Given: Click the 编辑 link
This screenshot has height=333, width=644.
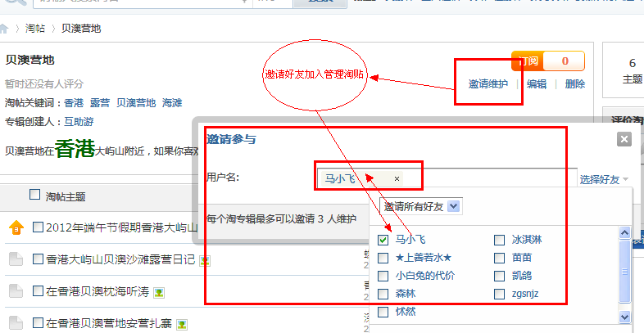Looking at the screenshot, I should pos(537,84).
